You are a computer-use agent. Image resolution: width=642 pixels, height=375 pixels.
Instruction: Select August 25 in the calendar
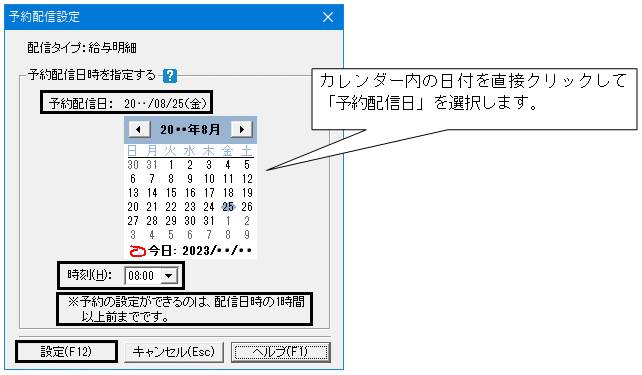[x=228, y=207]
